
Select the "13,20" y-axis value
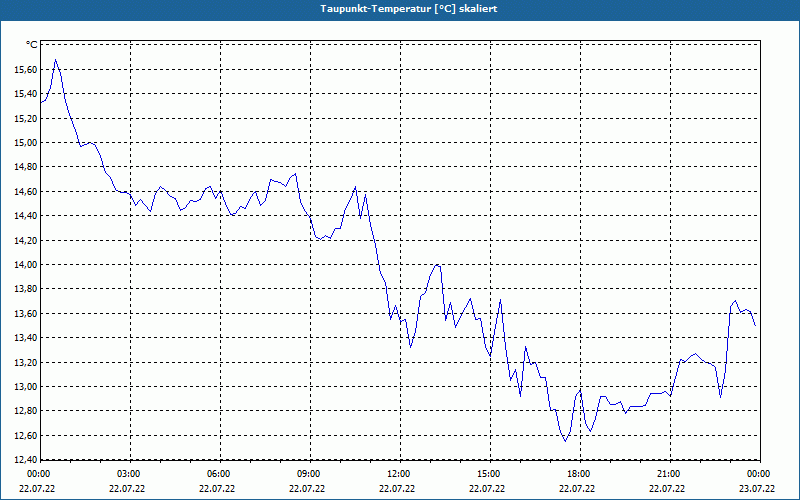click(26, 363)
